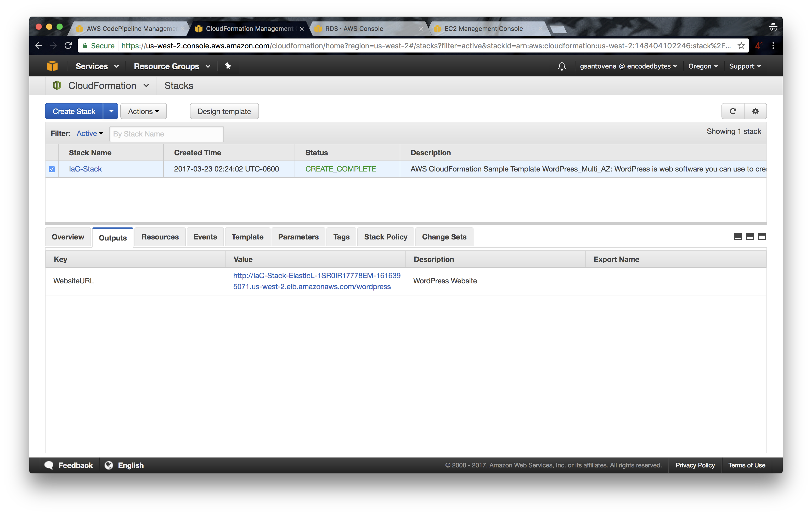This screenshot has height=515, width=812.
Task: Click the pin shortcut icon in navbar
Action: pyautogui.click(x=228, y=66)
